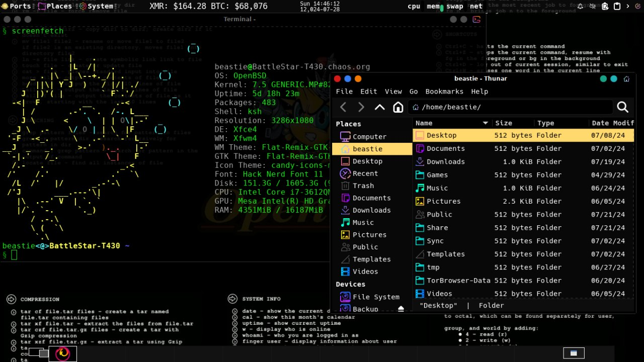Expand hidden panel items arrow
The width and height of the screenshot is (644, 362).
[627, 7]
